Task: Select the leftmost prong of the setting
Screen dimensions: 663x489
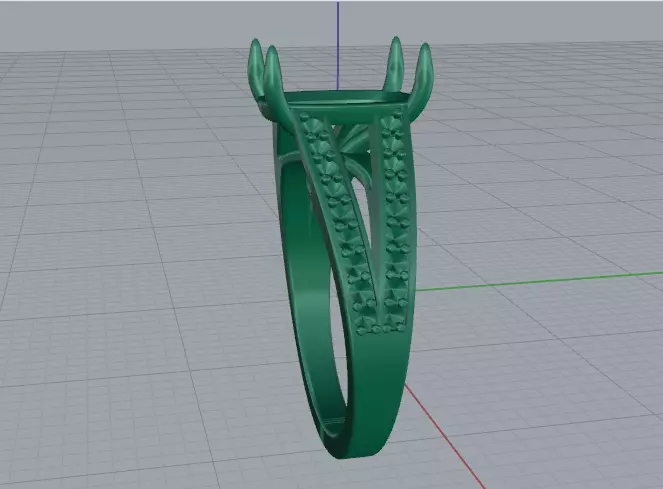Action: [255, 68]
